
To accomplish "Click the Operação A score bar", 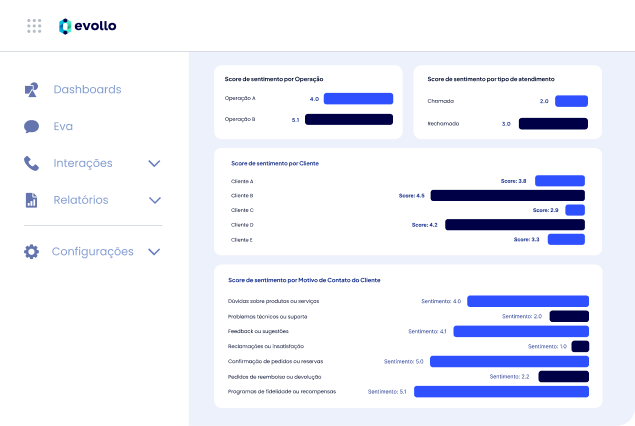I will point(357,99).
